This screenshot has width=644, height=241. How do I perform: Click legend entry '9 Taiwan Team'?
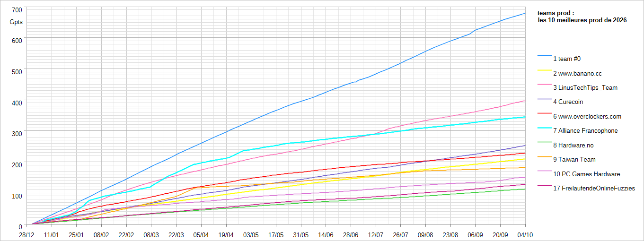(574, 160)
